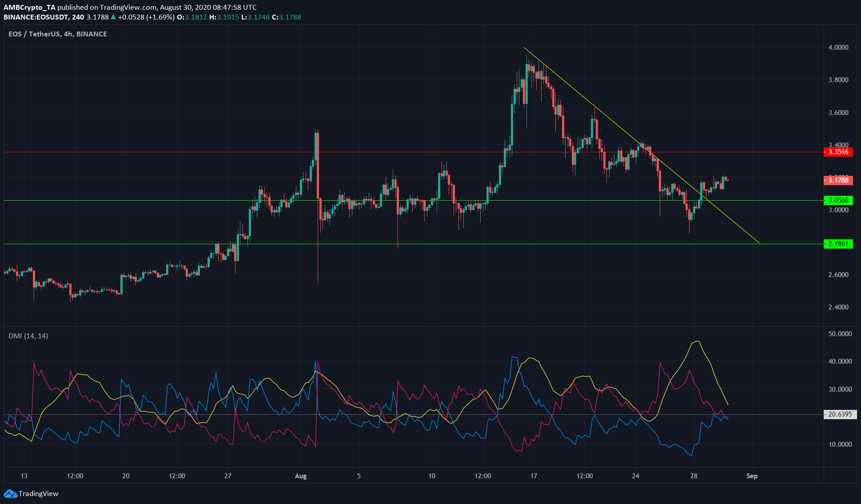Click the 50.0000 DMI scale label
861x504 pixels.
(x=840, y=333)
